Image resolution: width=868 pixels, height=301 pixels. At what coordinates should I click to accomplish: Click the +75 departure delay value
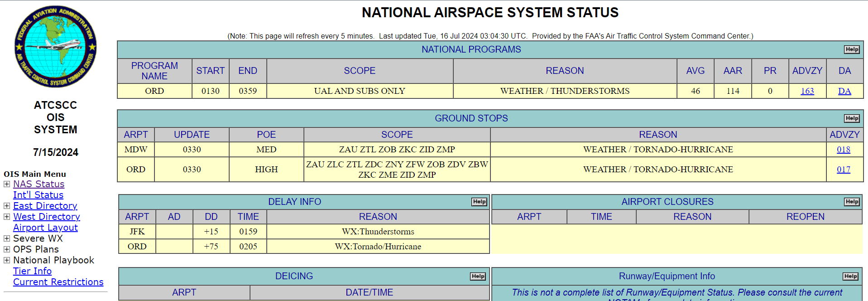pyautogui.click(x=211, y=247)
